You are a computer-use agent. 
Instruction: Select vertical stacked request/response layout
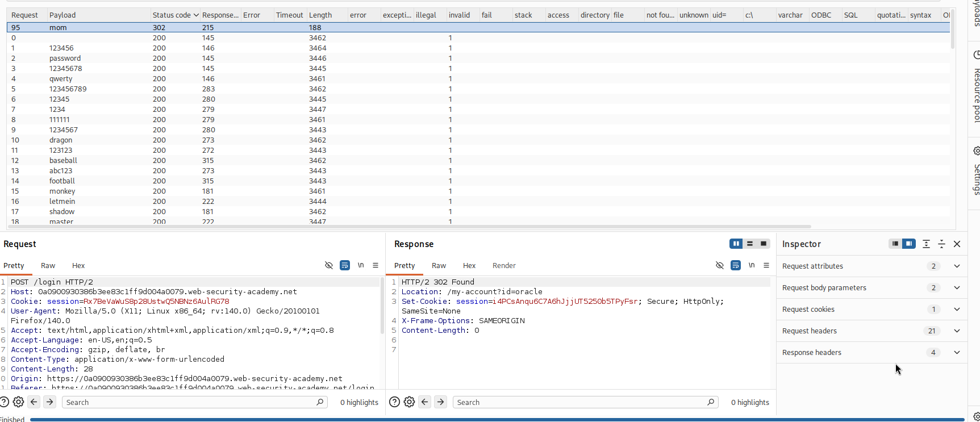pyautogui.click(x=750, y=244)
